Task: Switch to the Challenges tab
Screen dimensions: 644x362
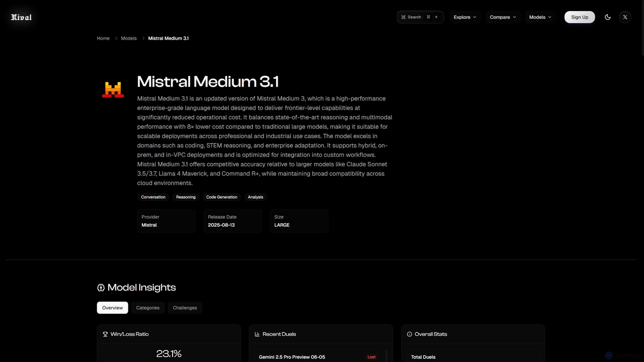Action: (x=185, y=308)
